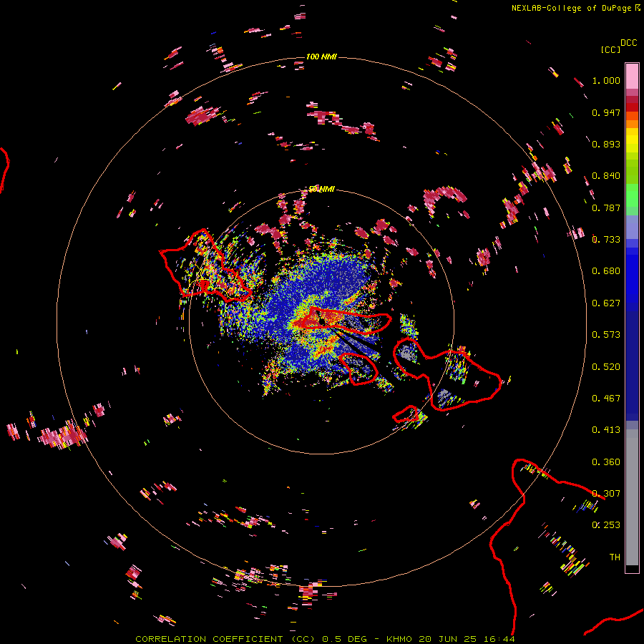The width and height of the screenshot is (644, 644).
Task: Click the 0.413 scale value
Action: [x=606, y=430]
